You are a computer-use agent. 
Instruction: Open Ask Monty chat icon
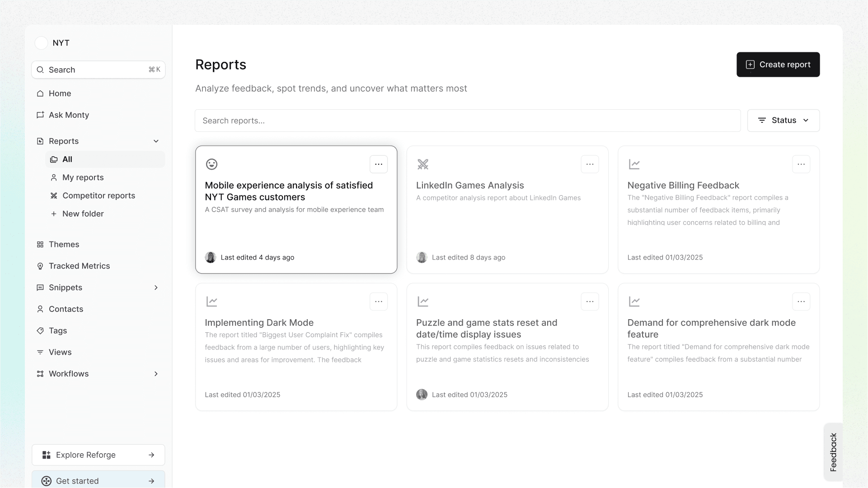click(40, 115)
